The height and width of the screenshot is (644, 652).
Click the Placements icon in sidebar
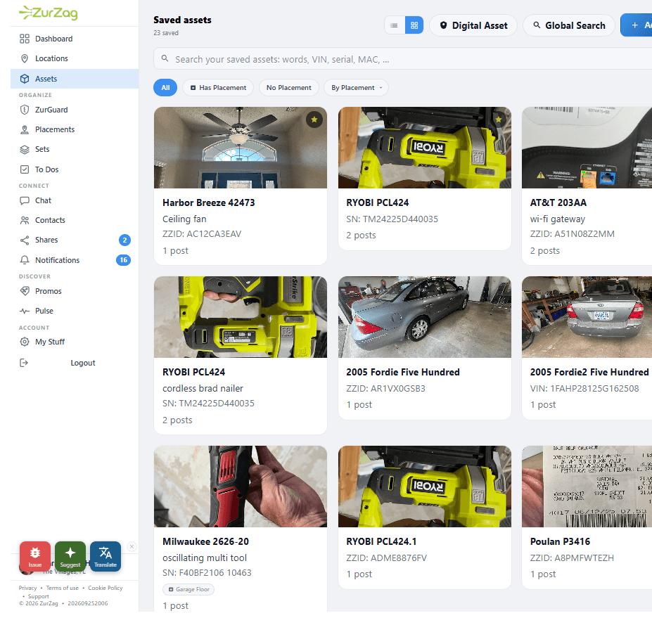25,130
